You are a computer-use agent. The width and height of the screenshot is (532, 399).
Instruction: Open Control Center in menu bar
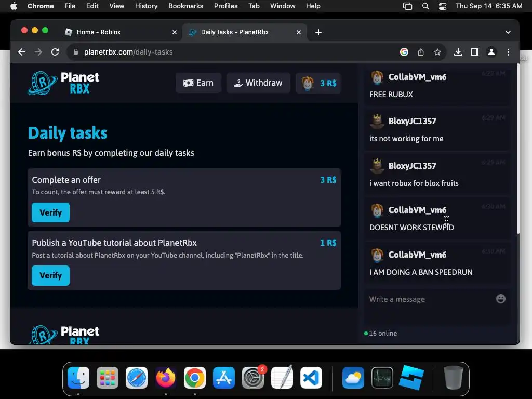pyautogui.click(x=443, y=6)
